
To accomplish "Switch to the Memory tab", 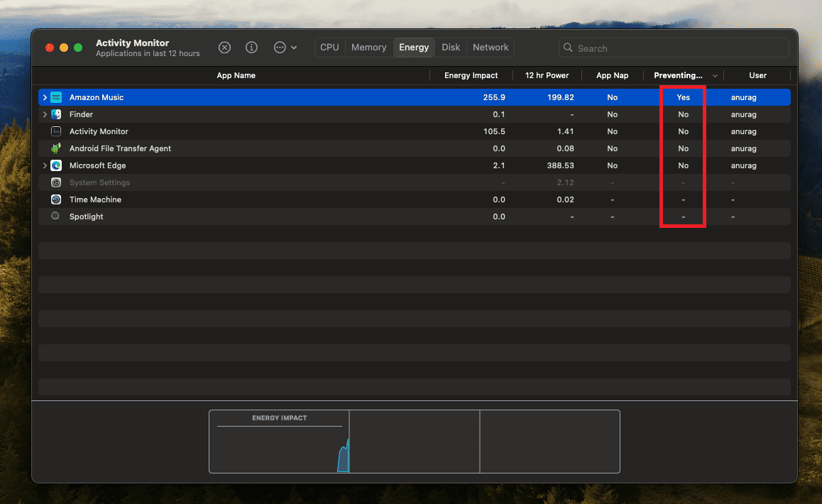I will click(369, 47).
